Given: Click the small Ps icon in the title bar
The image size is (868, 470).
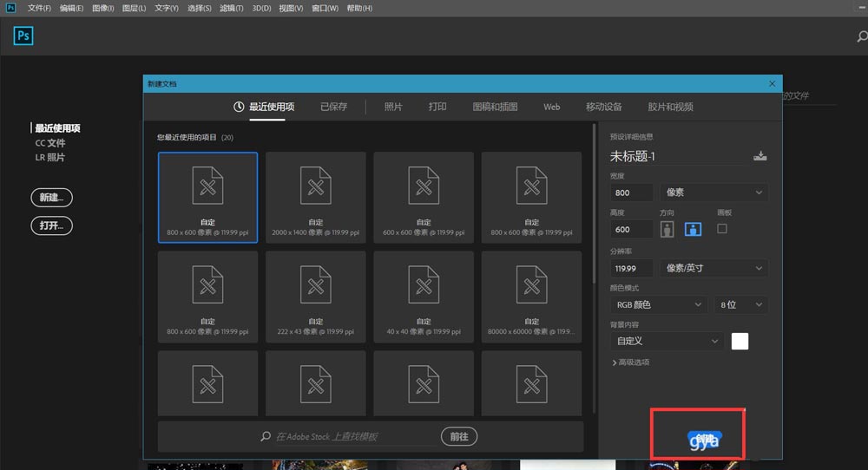Looking at the screenshot, I should coord(10,7).
